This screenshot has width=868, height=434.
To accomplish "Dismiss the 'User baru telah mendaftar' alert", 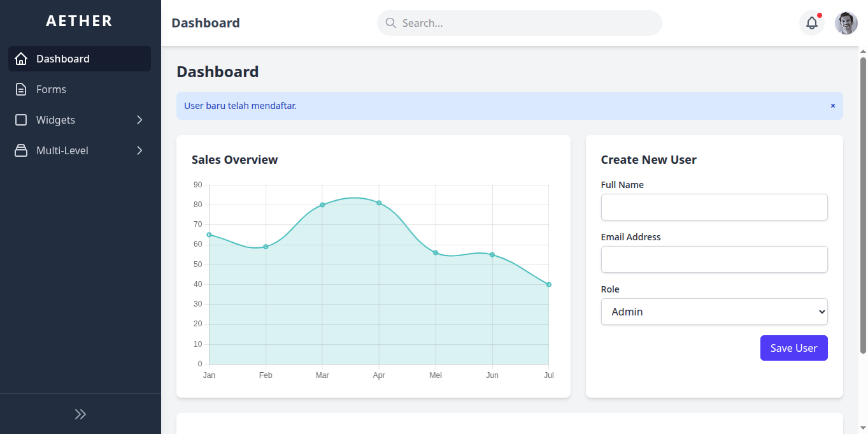I will point(832,106).
